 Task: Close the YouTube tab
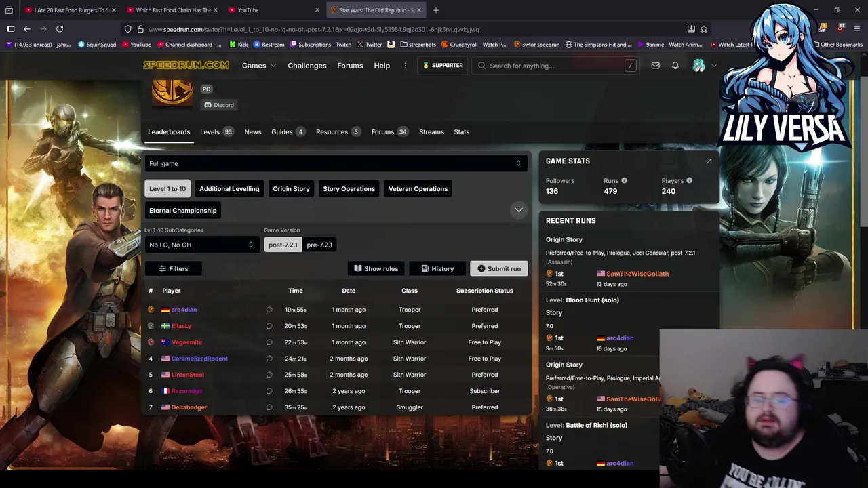pyautogui.click(x=317, y=10)
